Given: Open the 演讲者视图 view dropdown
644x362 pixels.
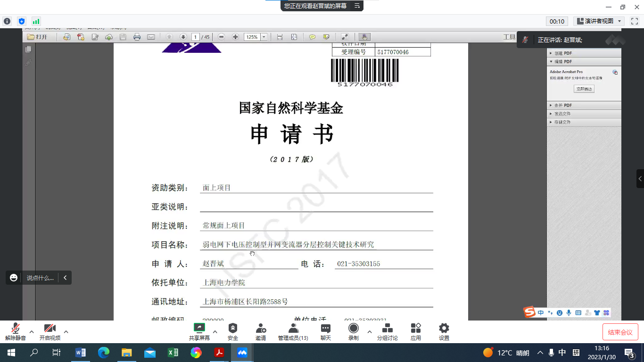Looking at the screenshot, I should click(x=599, y=21).
